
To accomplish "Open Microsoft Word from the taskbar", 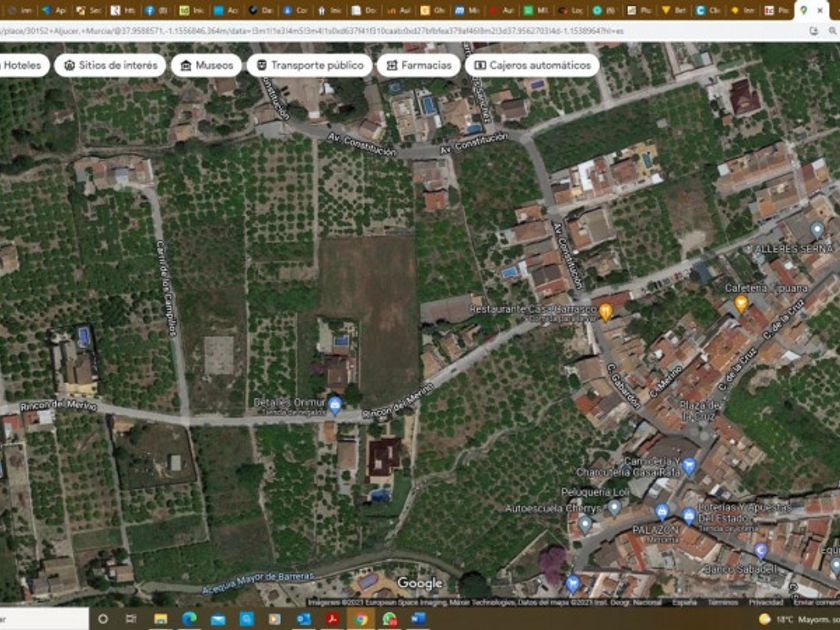I will [418, 619].
